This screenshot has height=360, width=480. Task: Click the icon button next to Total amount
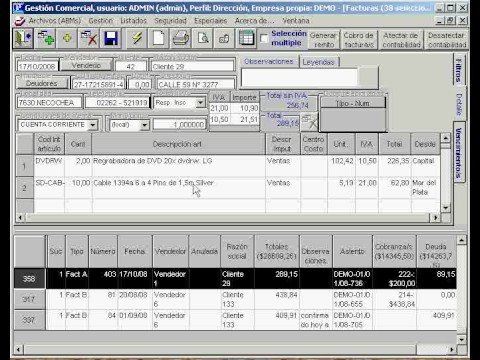[309, 122]
